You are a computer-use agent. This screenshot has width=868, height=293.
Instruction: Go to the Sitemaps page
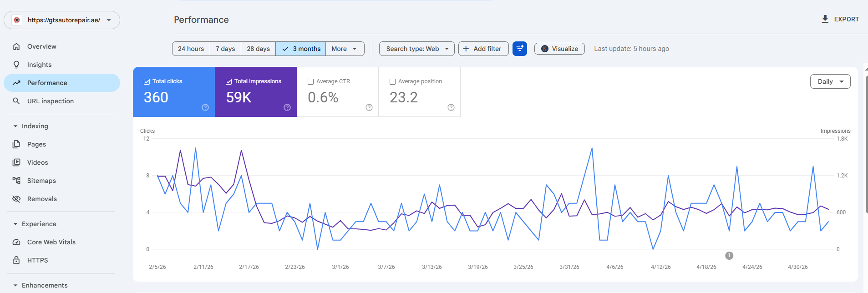pyautogui.click(x=62, y=181)
